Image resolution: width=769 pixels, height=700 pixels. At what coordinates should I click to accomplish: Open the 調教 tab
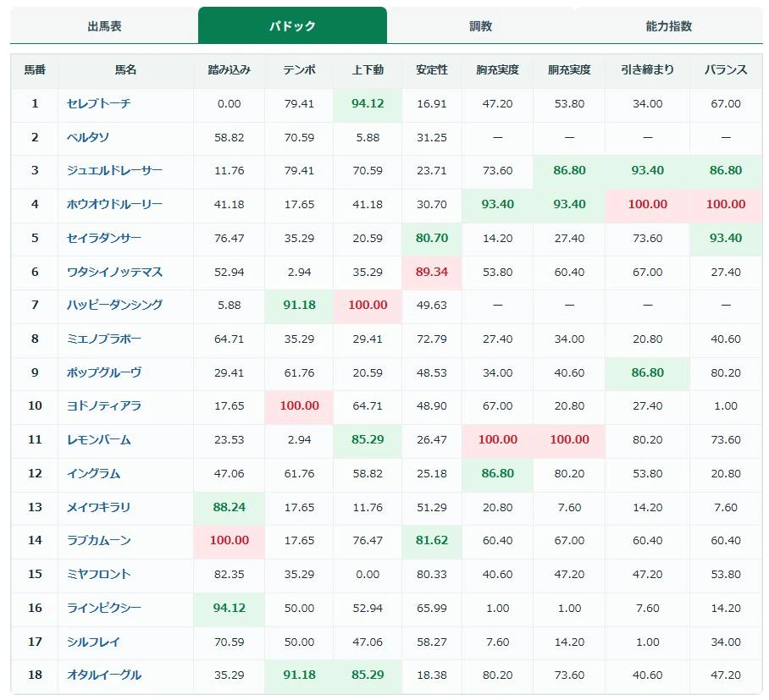pyautogui.click(x=481, y=26)
